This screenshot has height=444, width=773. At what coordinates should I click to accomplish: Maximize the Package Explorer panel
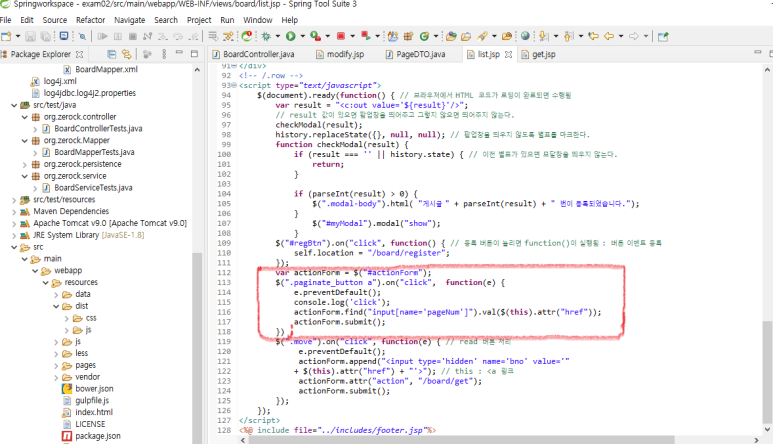194,54
